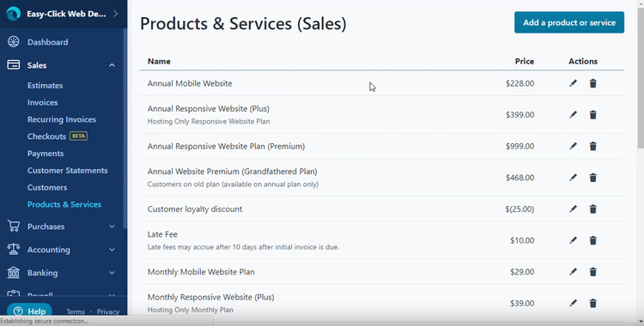Edit Annual Responsive Website Plan (Premium)
Viewport: 644px width, 326px height.
pos(573,146)
